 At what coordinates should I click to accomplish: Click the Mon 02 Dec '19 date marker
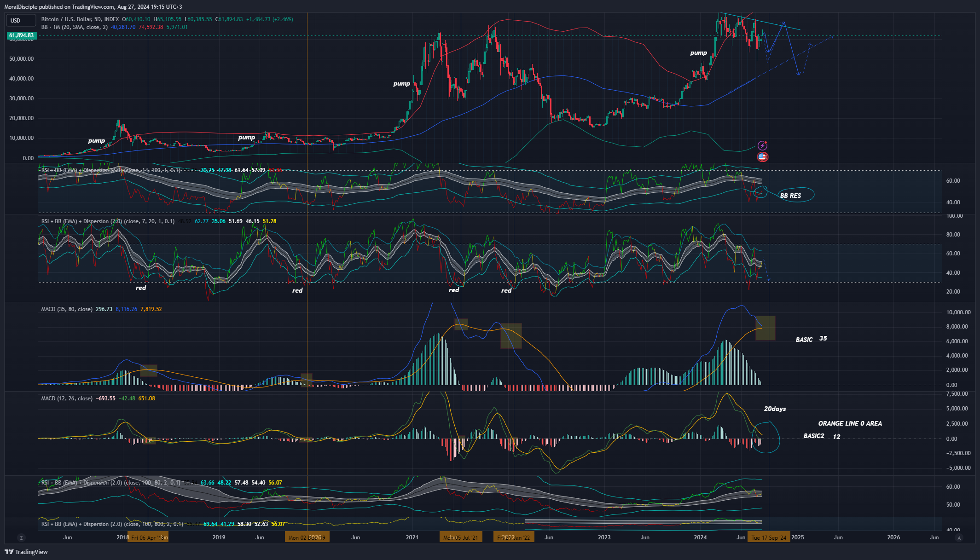click(x=307, y=537)
